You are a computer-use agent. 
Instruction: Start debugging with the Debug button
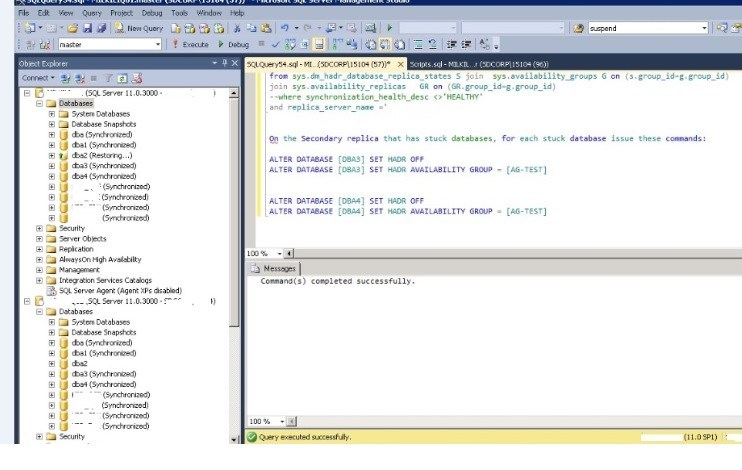pyautogui.click(x=232, y=44)
